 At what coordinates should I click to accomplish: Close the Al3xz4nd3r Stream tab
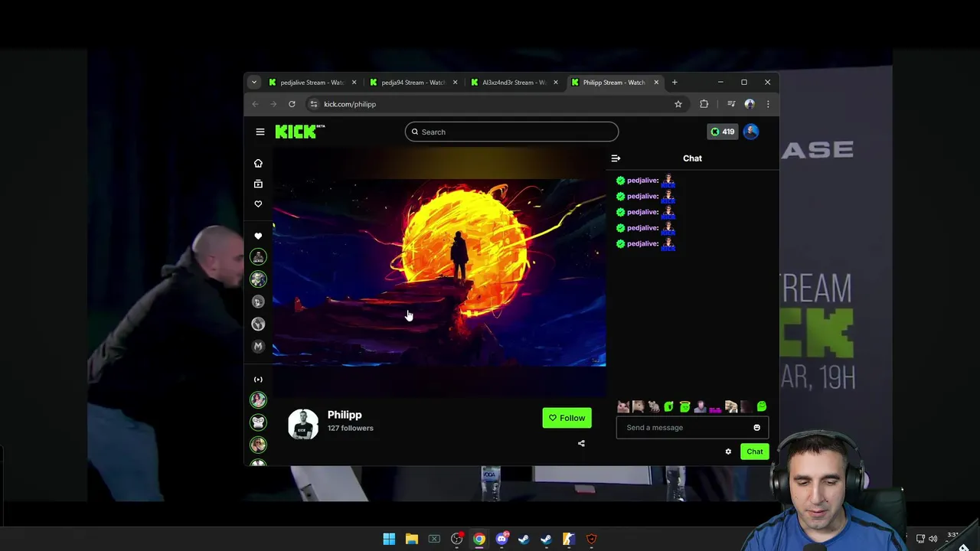click(x=556, y=82)
